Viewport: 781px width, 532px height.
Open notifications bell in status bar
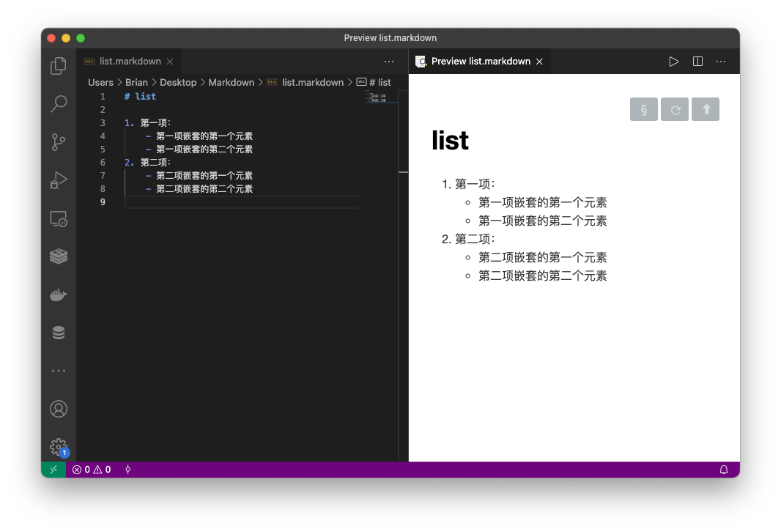coord(724,469)
